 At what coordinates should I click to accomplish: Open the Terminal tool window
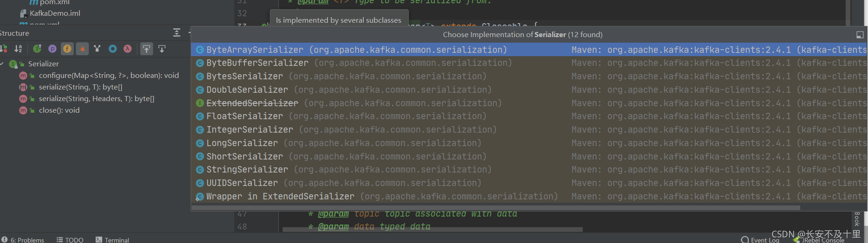112,239
